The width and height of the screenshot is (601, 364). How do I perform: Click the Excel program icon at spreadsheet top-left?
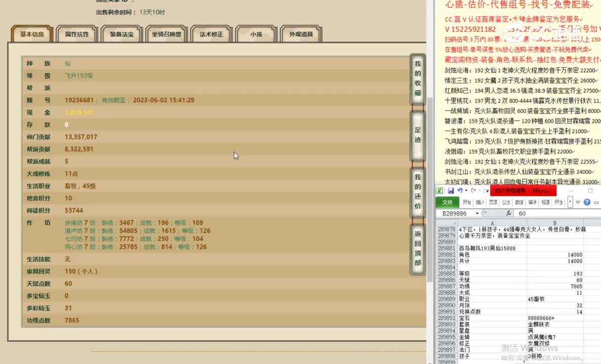[x=439, y=191]
